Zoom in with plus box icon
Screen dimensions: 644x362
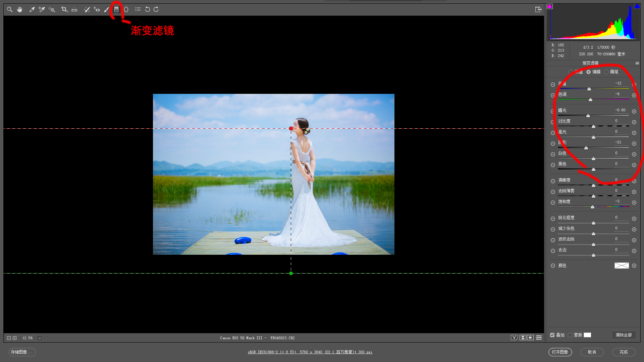point(14,338)
